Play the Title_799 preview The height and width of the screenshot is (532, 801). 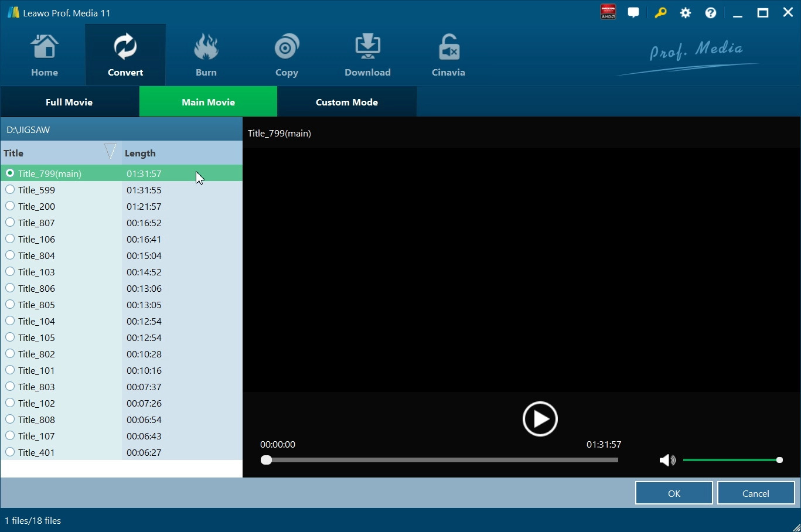[540, 418]
